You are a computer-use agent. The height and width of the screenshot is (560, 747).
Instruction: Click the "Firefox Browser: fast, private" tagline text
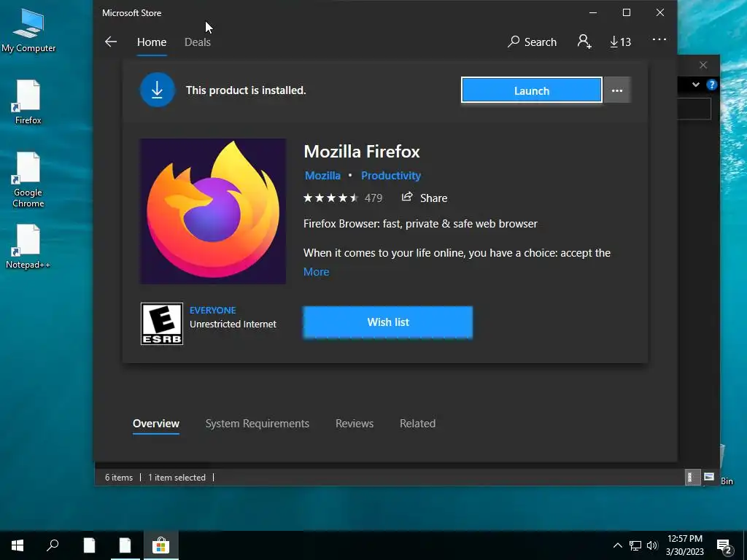click(x=420, y=224)
